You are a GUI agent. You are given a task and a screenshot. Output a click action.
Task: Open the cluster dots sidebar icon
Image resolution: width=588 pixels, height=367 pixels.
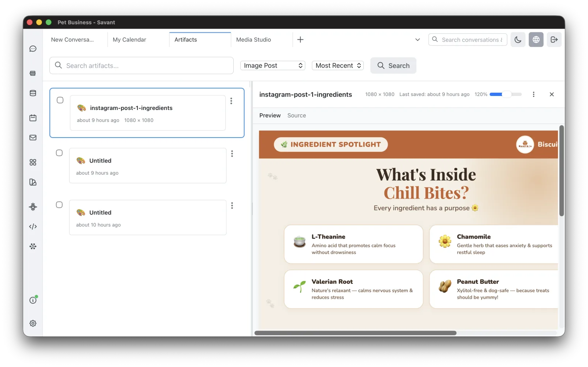pos(33,246)
